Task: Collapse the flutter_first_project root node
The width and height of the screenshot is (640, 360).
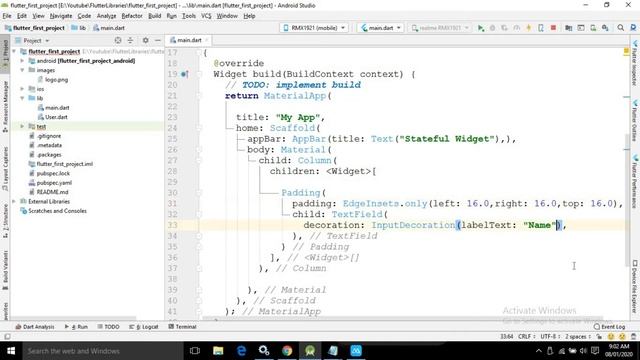Action: 14,51
